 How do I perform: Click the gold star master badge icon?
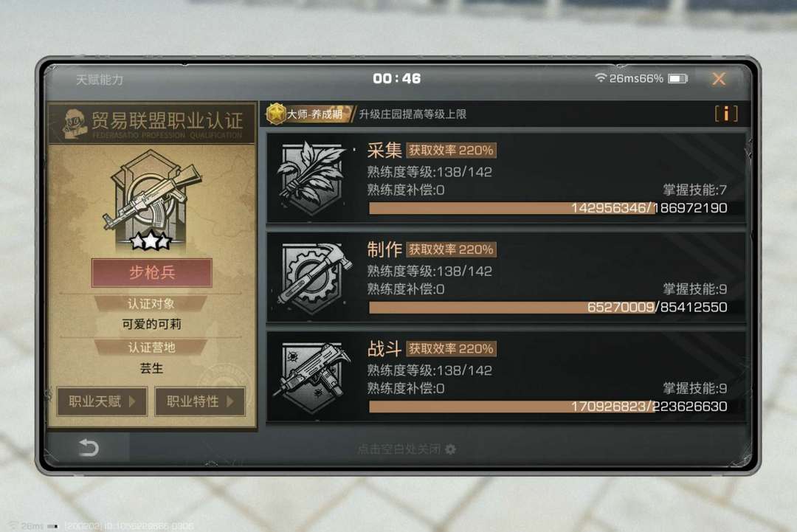(276, 114)
